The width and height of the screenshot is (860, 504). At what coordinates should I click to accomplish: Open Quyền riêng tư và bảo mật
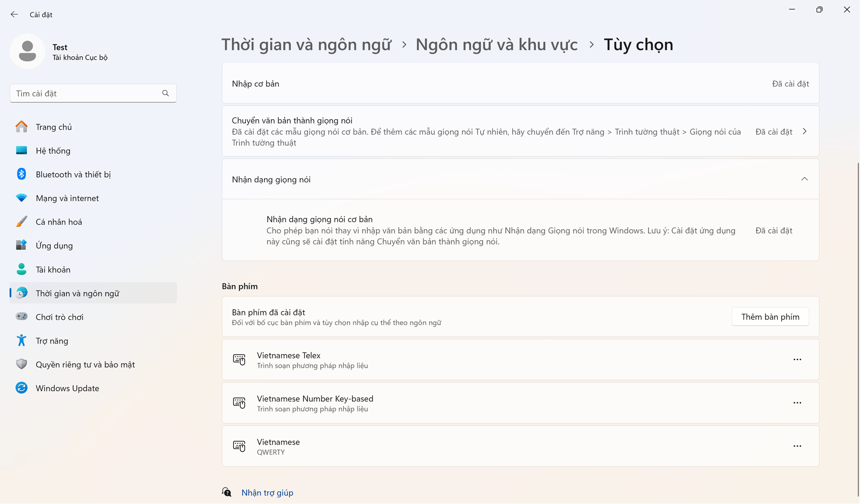click(x=85, y=364)
